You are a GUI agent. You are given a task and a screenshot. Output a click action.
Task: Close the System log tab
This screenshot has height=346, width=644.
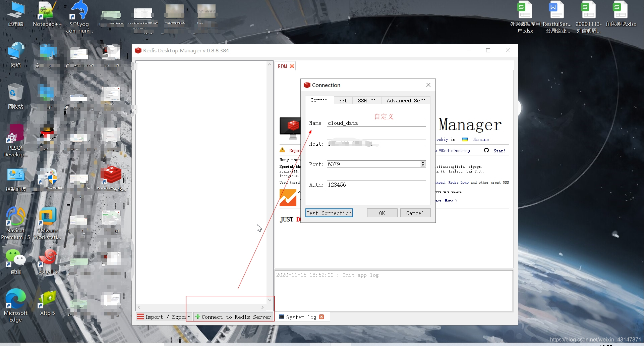pyautogui.click(x=321, y=317)
